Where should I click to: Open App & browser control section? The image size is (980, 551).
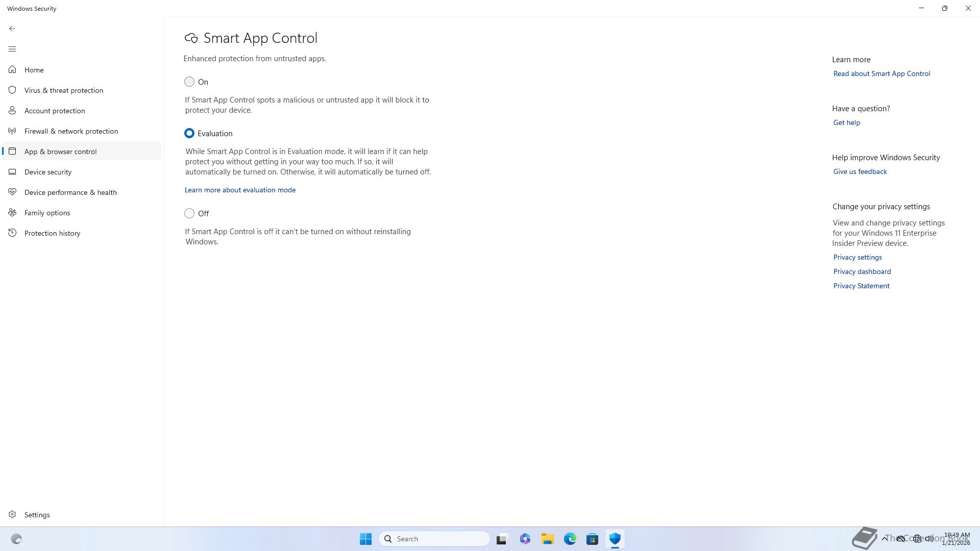pyautogui.click(x=60, y=152)
